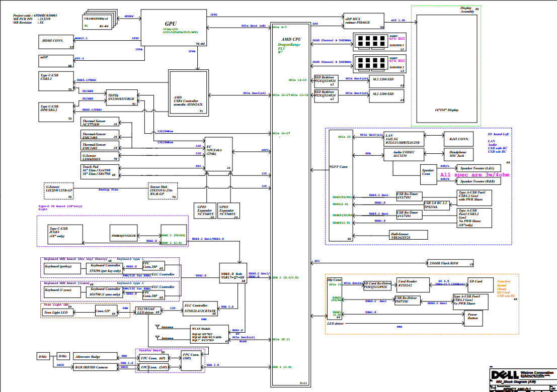Select the SODIMM 1 memory block
The width and height of the screenshot is (557, 392).
(379, 42)
